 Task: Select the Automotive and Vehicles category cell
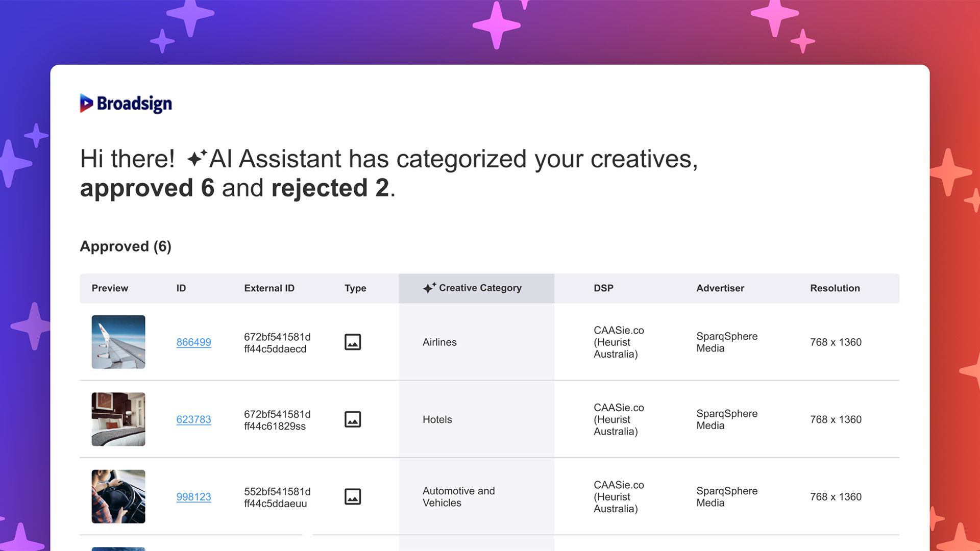click(x=477, y=496)
